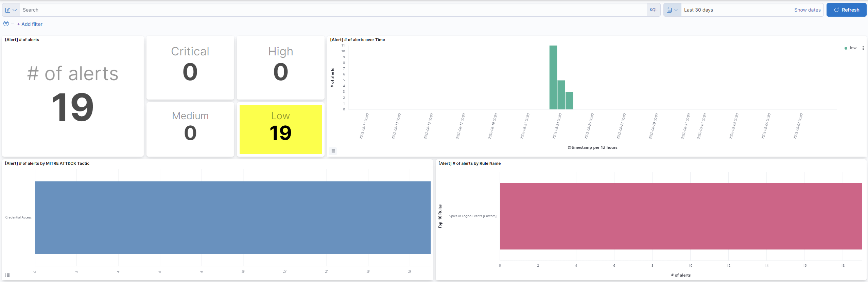Image resolution: width=868 pixels, height=282 pixels.
Task: Open the filter options circle icon
Action: click(x=6, y=23)
